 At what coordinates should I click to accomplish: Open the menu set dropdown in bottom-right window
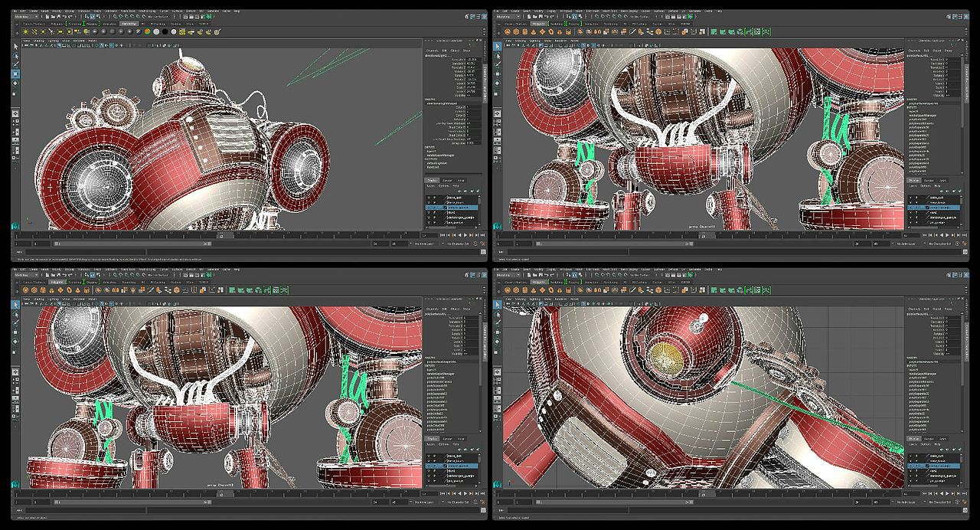coord(508,275)
